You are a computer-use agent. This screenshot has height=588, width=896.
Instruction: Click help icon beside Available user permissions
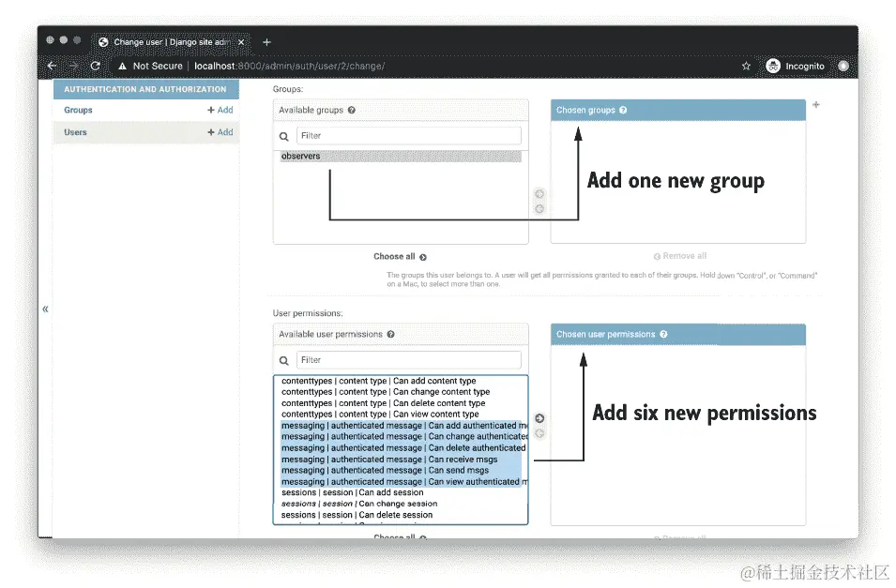point(391,334)
